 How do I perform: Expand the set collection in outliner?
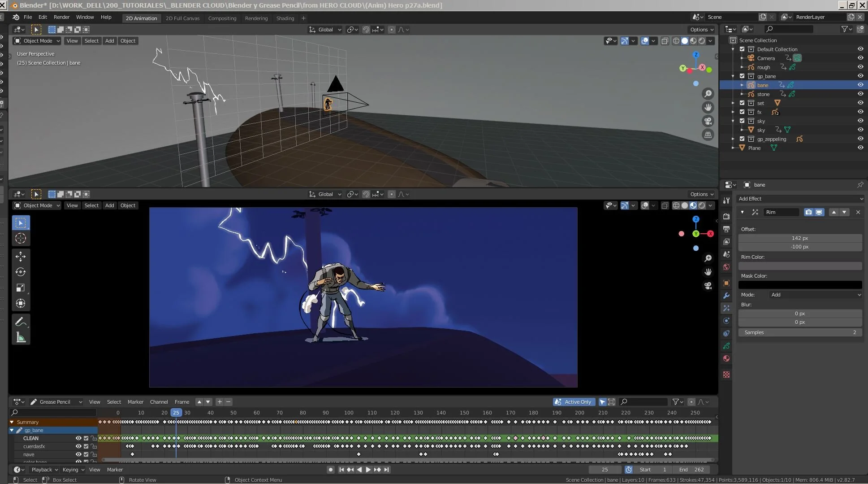(x=733, y=103)
